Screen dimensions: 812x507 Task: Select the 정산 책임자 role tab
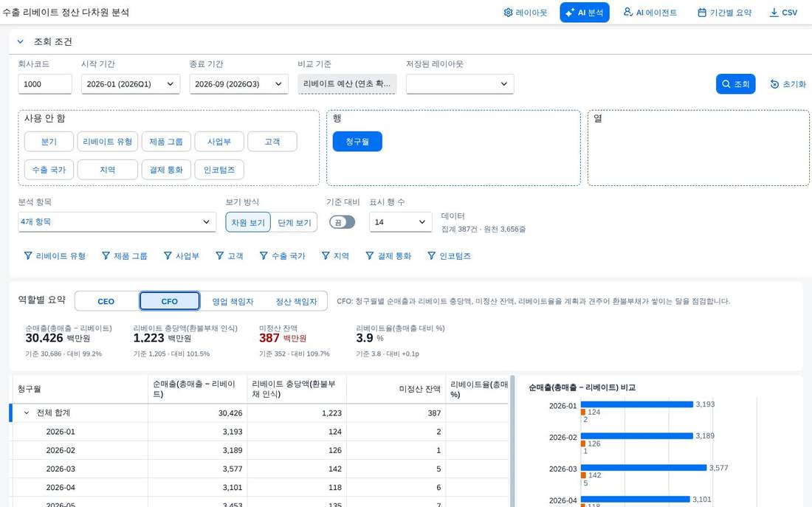point(296,301)
